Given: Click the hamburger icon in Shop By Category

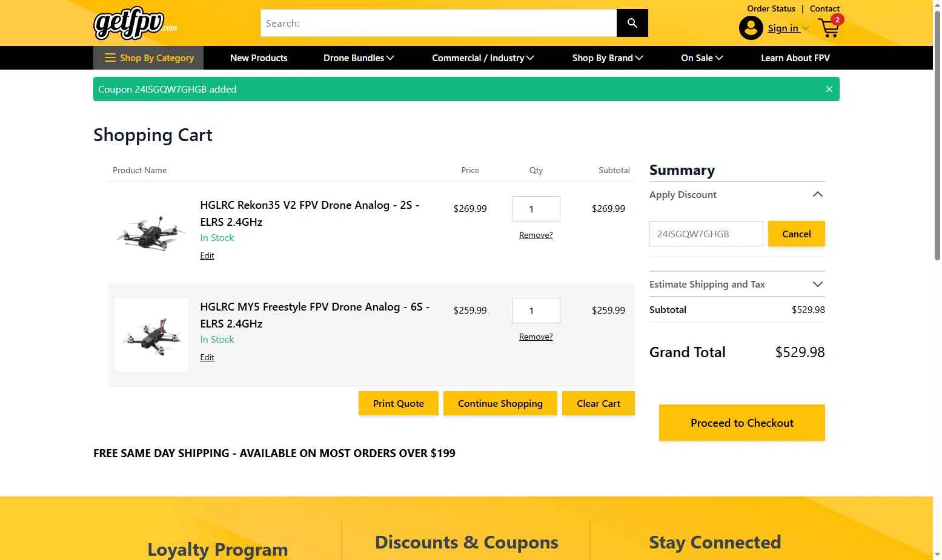Looking at the screenshot, I should pos(110,58).
